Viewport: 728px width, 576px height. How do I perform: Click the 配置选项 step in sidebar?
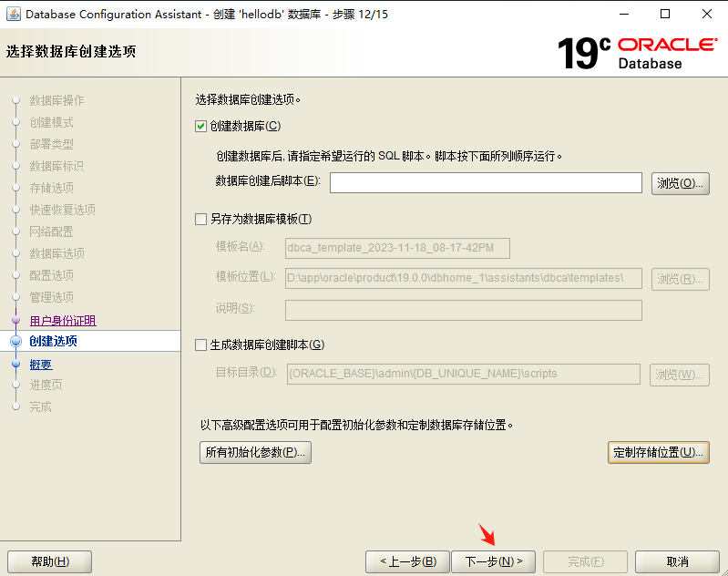[51, 275]
